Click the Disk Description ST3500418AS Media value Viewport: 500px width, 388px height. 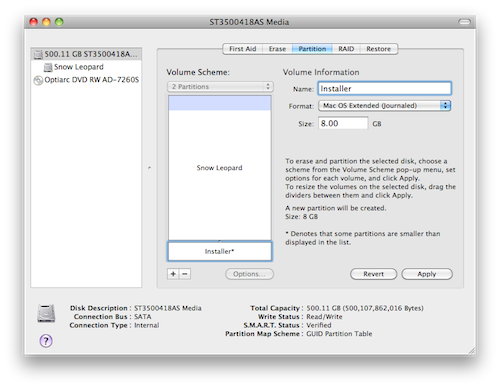point(168,308)
